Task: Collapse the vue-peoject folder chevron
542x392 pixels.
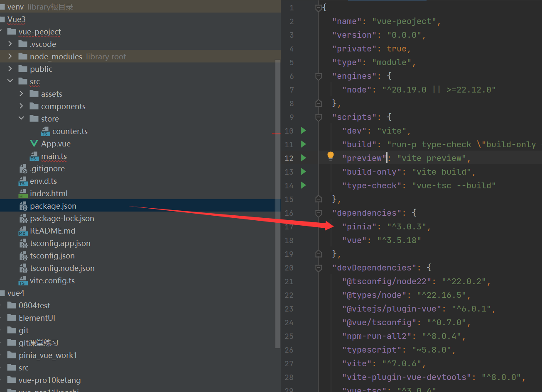Action: point(1,32)
